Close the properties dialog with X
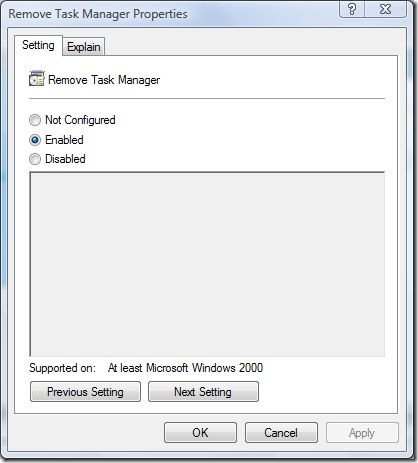Image resolution: width=418 pixels, height=463 pixels. coord(386,9)
